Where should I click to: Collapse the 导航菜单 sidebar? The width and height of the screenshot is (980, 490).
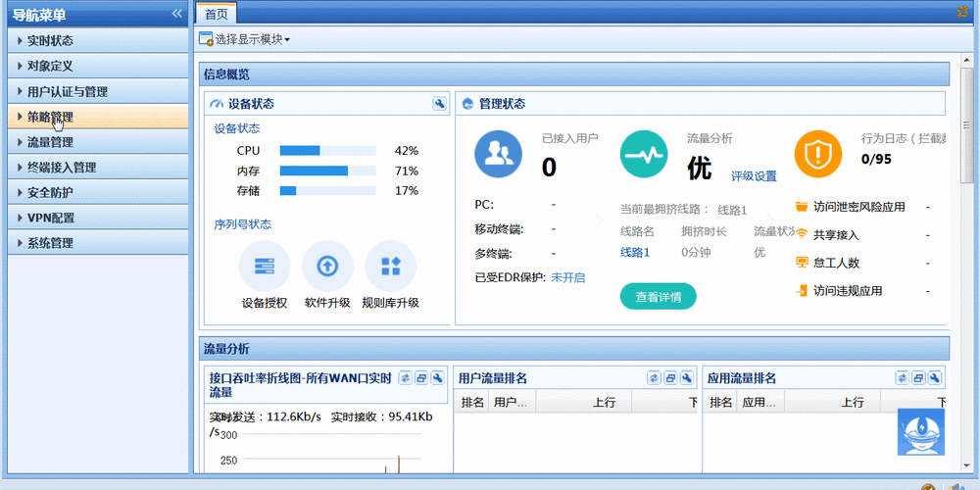click(x=177, y=14)
